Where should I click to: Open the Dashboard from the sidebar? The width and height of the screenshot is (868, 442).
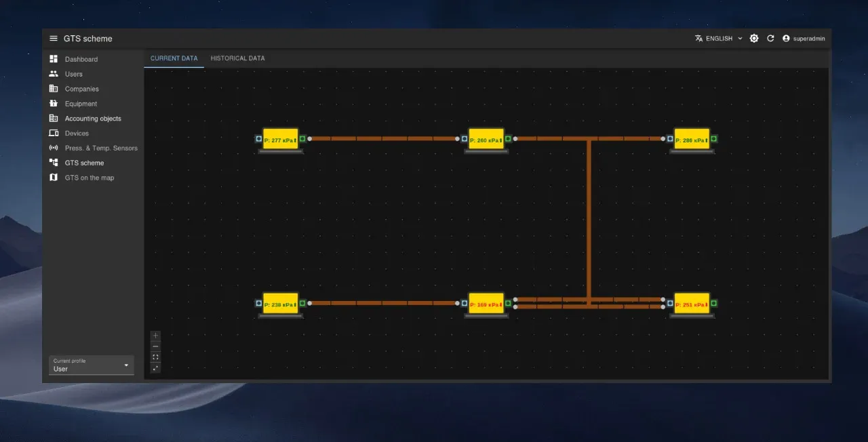click(x=81, y=59)
